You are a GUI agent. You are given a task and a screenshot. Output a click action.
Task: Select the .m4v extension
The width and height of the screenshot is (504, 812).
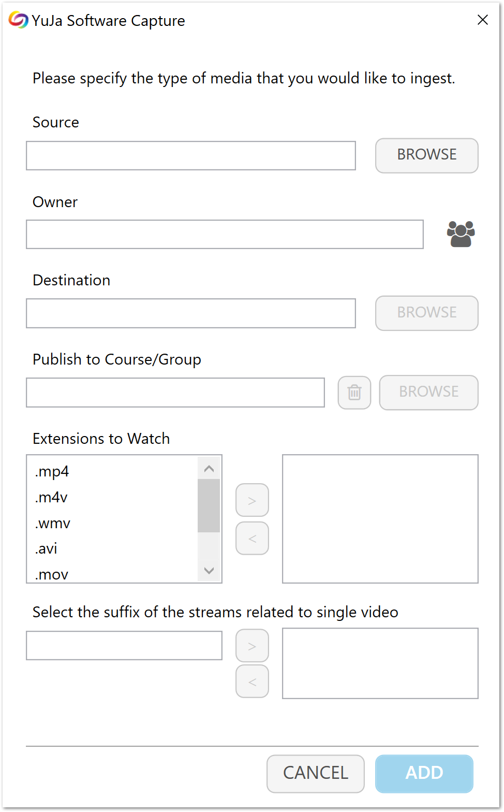(52, 497)
